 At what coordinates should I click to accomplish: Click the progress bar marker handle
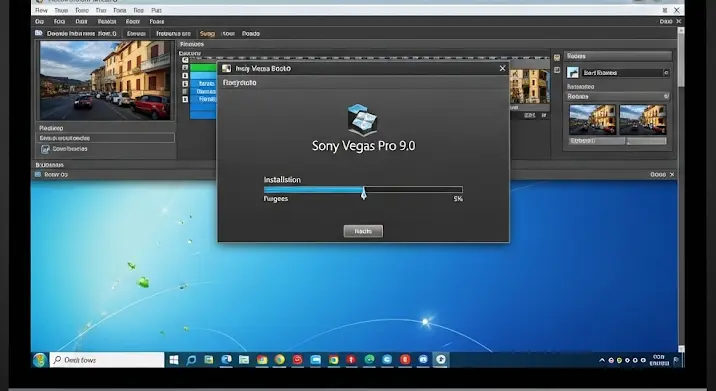[364, 194]
